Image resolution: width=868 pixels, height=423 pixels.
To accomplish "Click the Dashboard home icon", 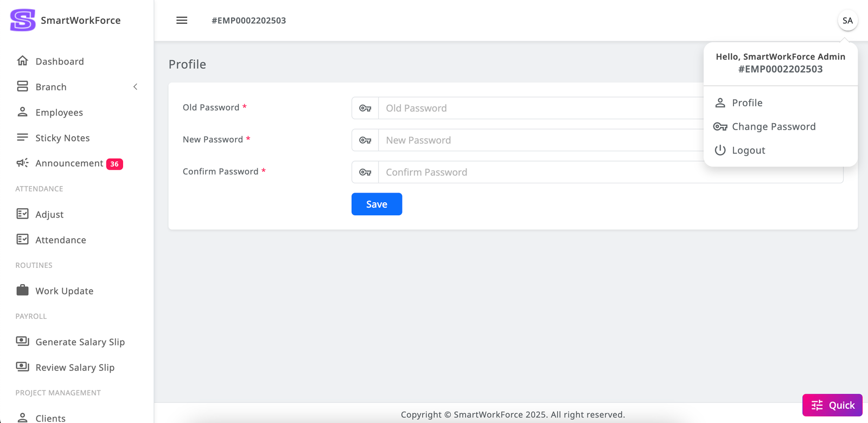I will [22, 61].
